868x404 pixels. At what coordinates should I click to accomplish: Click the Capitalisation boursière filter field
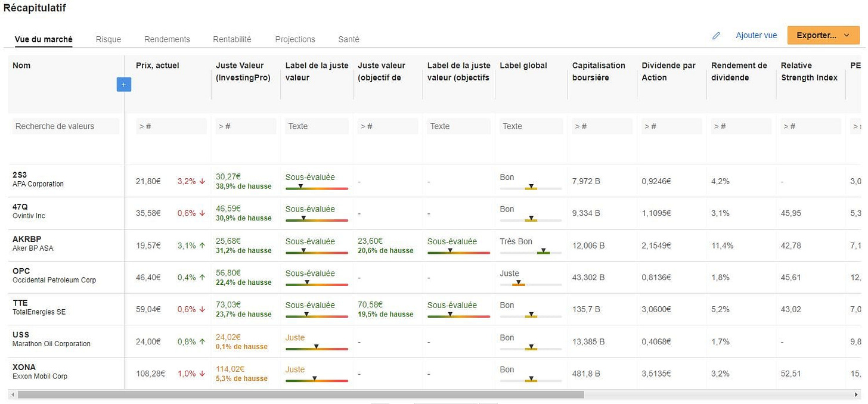(x=602, y=126)
